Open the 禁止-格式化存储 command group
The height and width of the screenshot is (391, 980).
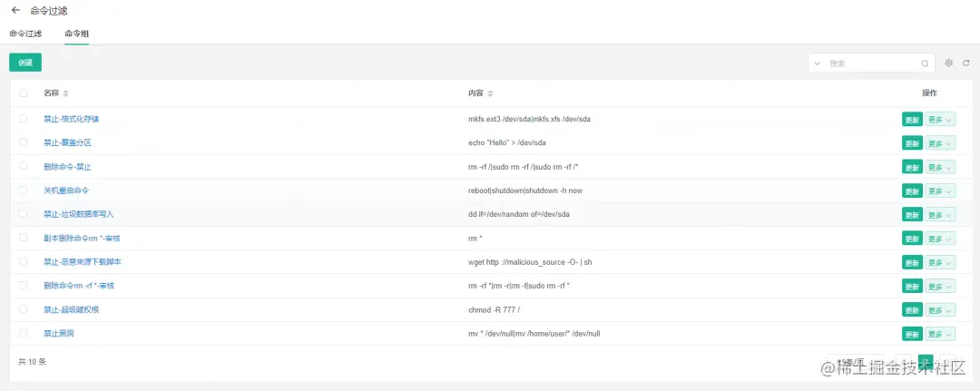[72, 119]
